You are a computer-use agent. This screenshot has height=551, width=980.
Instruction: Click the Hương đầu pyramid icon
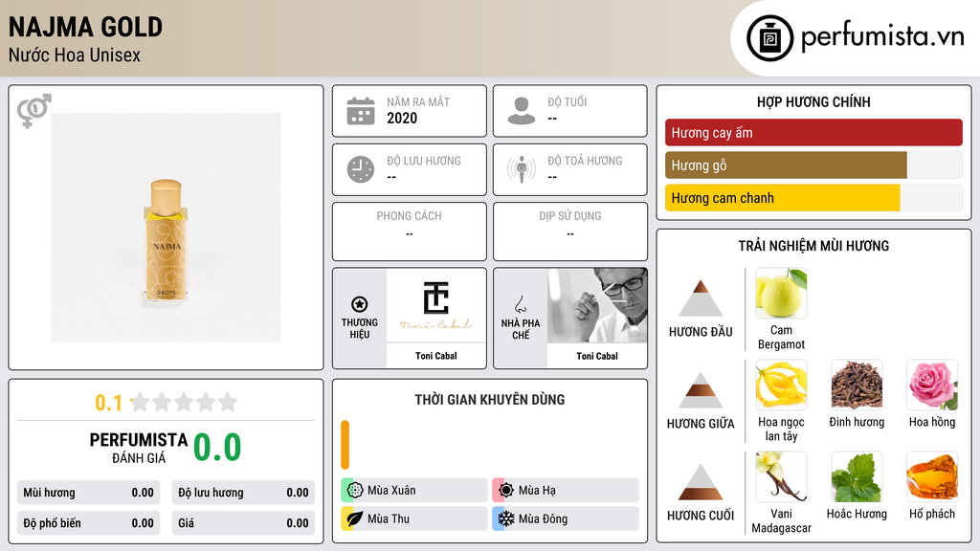click(701, 298)
